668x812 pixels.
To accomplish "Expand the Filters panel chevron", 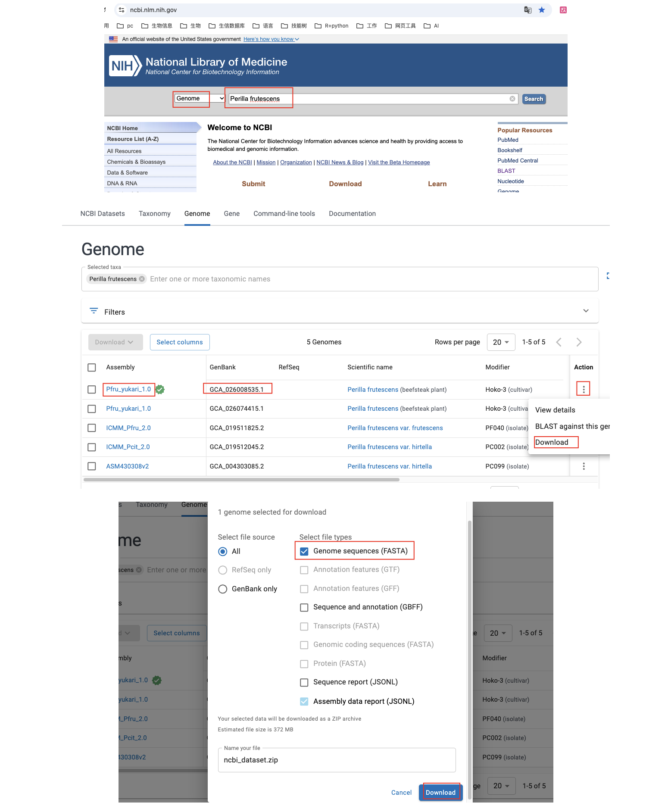I will pyautogui.click(x=586, y=311).
